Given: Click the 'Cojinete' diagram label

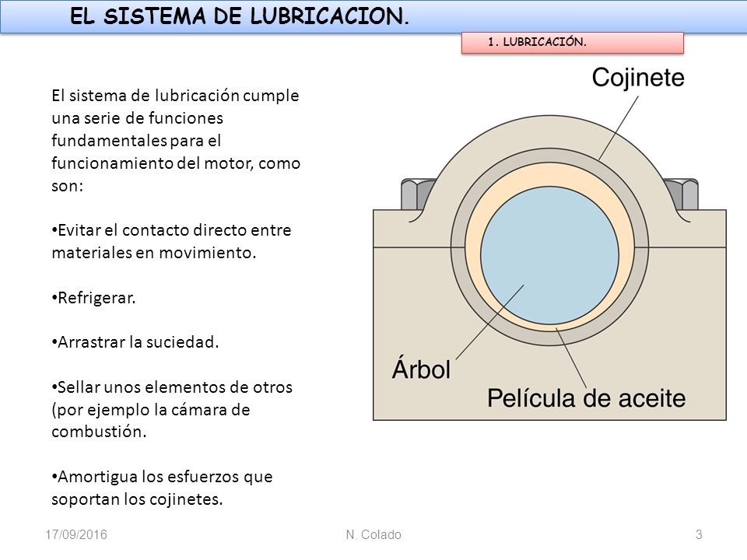Looking at the screenshot, I should [637, 77].
